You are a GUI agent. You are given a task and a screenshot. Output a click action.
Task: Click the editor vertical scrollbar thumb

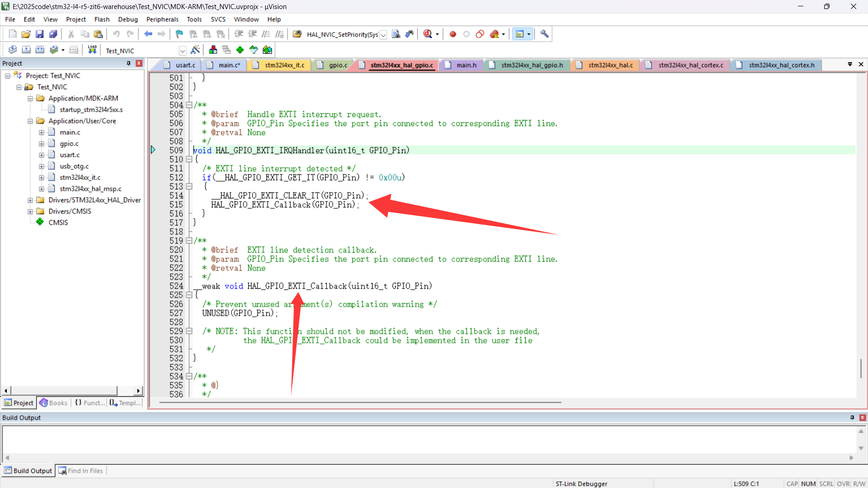861,368
